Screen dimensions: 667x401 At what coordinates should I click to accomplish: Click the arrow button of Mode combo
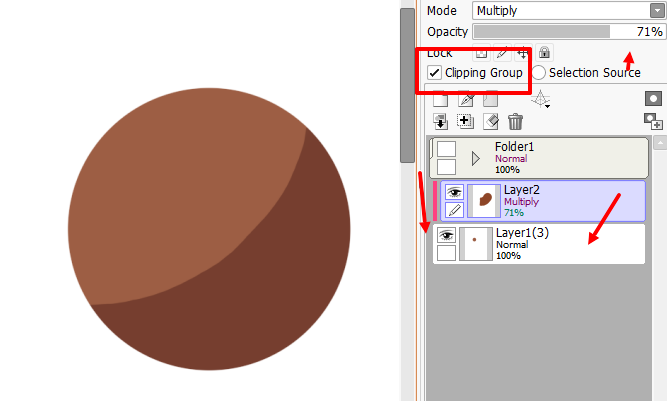click(x=657, y=11)
